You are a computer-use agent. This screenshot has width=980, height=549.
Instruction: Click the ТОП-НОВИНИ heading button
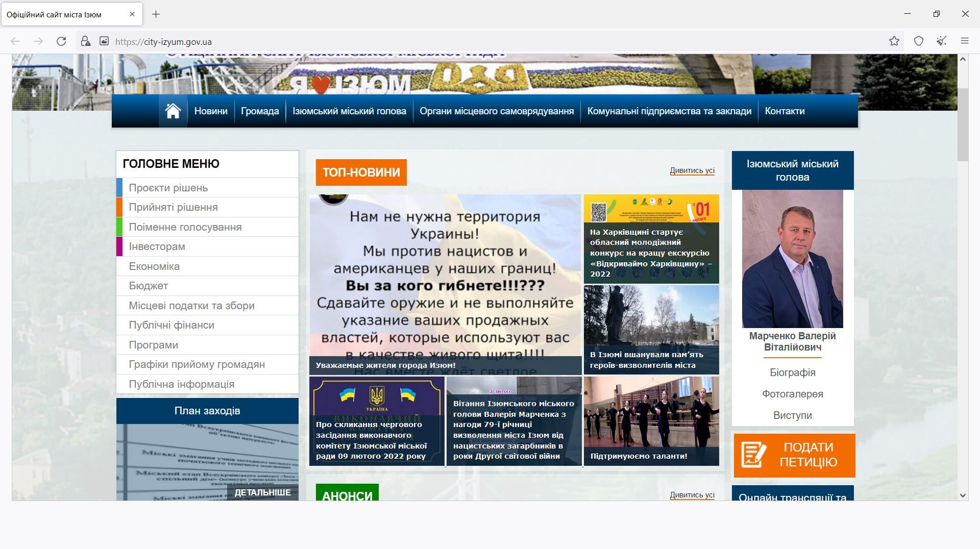click(x=361, y=172)
